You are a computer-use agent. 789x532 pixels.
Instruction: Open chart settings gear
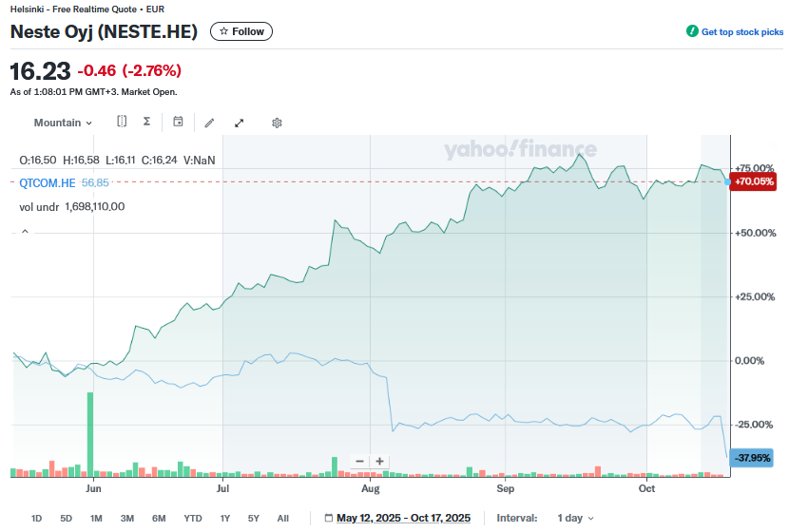click(x=277, y=123)
